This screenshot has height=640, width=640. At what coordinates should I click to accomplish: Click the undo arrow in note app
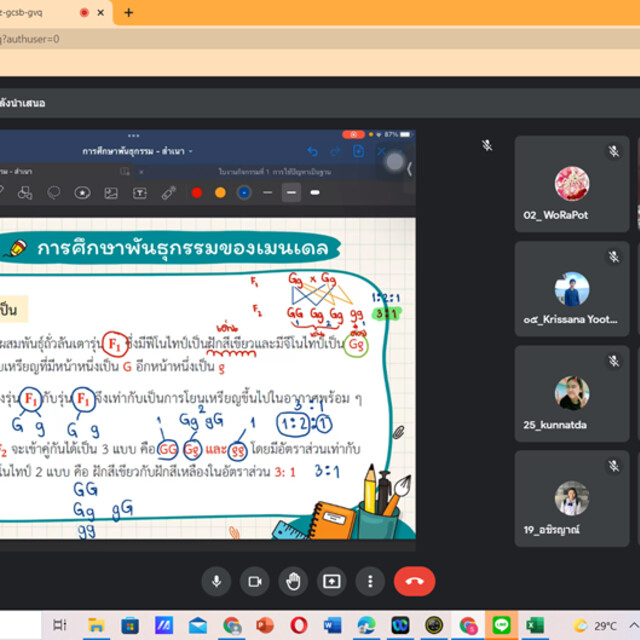pyautogui.click(x=312, y=151)
